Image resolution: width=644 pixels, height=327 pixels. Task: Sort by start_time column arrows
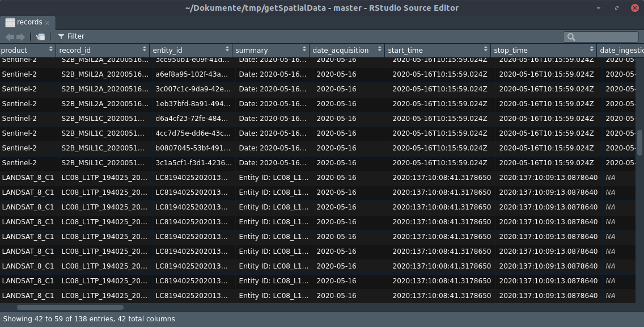pyautogui.click(x=485, y=50)
